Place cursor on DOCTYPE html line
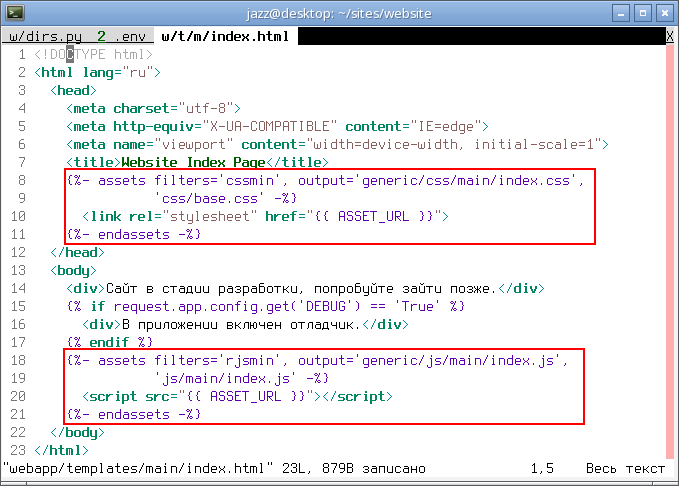 [x=94, y=55]
